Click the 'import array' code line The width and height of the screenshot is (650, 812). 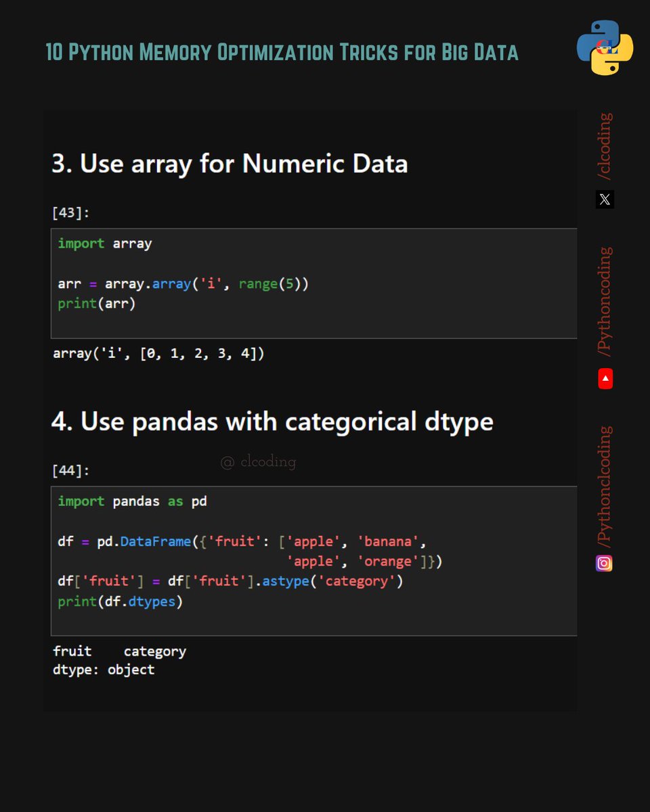pos(105,244)
